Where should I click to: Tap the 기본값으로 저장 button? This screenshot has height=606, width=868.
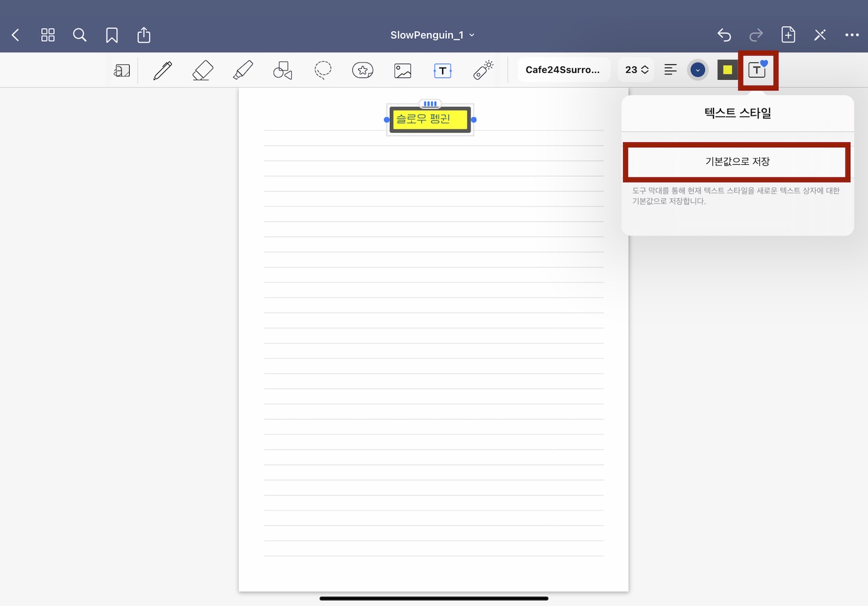[737, 161]
